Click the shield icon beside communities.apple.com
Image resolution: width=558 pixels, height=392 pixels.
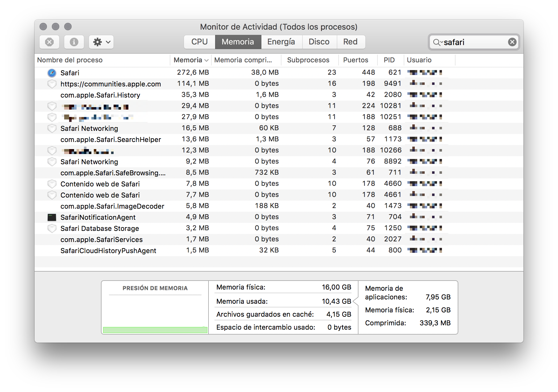coord(52,84)
